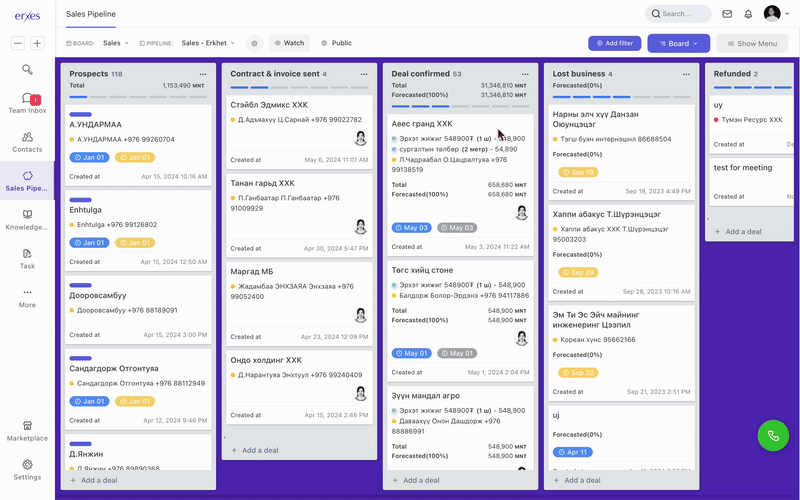800x500 pixels.
Task: Click the minus collapse icon in sidebar
Action: pyautogui.click(x=18, y=43)
